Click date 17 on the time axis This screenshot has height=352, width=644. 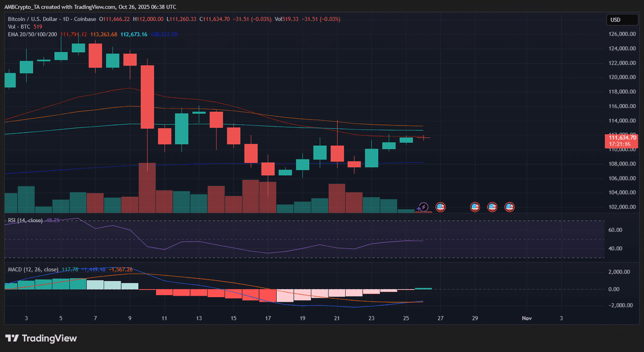pyautogui.click(x=268, y=318)
